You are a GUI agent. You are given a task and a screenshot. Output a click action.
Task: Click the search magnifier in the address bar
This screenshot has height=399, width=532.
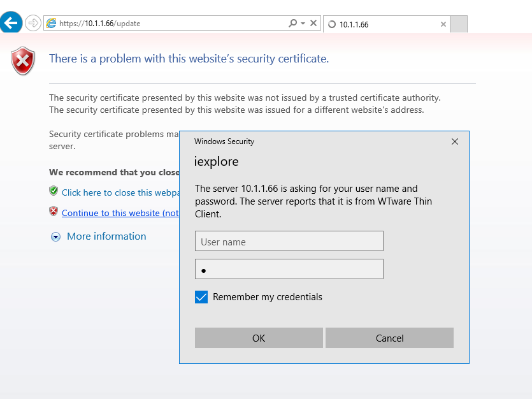292,22
